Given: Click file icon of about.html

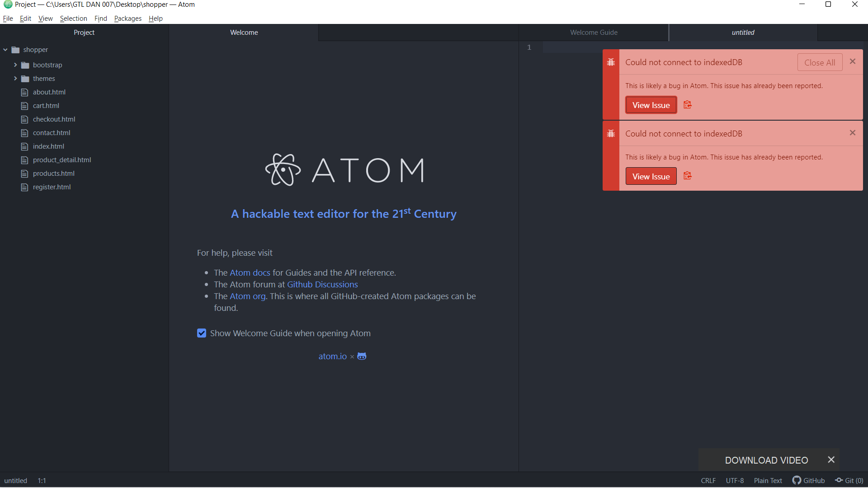Looking at the screenshot, I should (x=24, y=92).
